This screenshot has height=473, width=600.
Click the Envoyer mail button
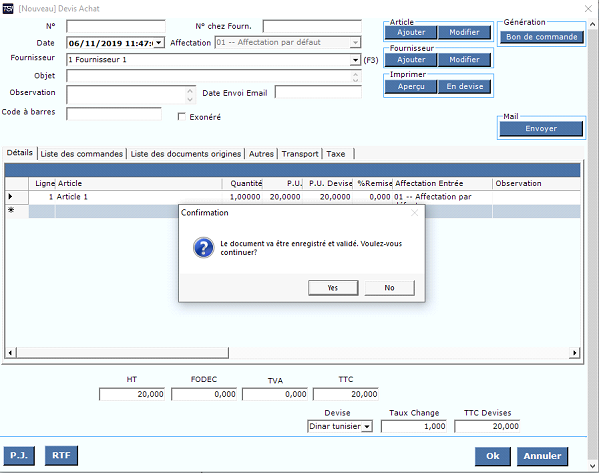pyautogui.click(x=541, y=128)
